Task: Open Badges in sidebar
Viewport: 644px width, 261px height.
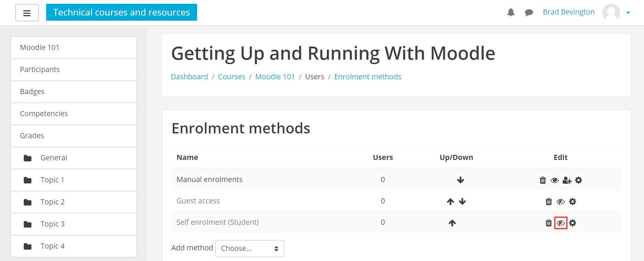Action: coord(74,92)
